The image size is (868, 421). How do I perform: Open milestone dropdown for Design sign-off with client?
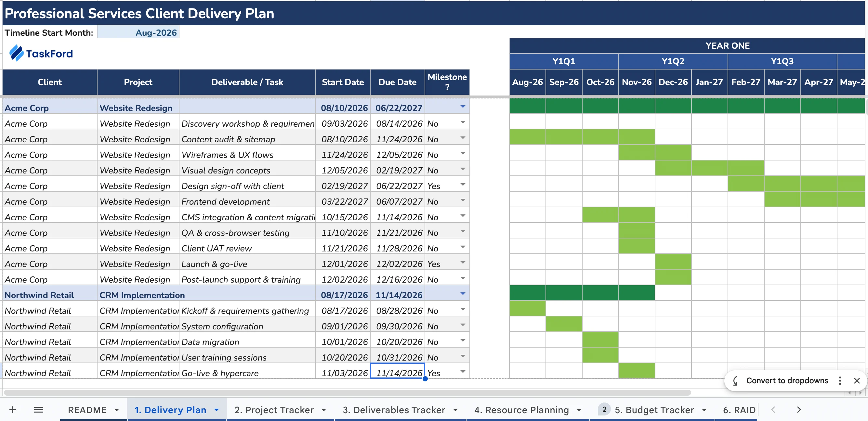point(463,185)
